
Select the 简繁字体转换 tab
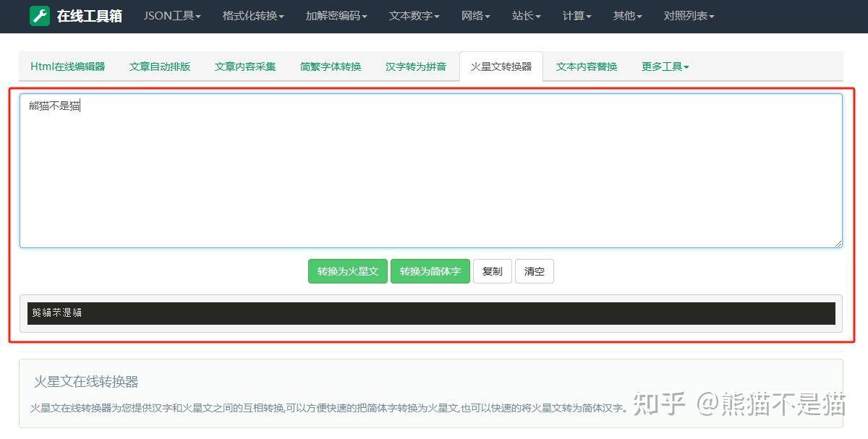coord(331,67)
